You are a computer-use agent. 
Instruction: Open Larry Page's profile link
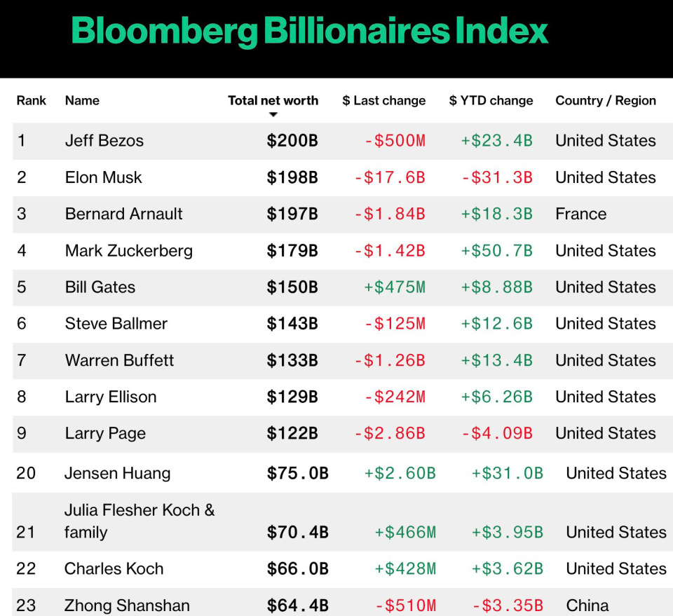[105, 433]
